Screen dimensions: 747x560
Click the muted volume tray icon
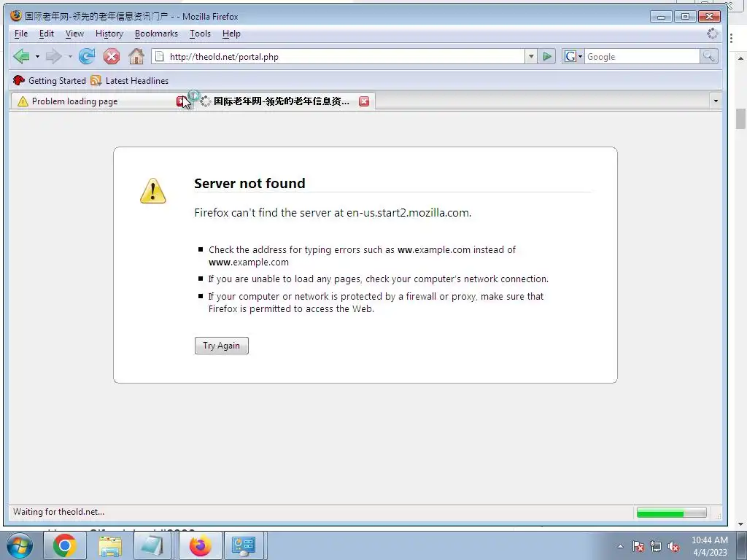[x=673, y=546]
